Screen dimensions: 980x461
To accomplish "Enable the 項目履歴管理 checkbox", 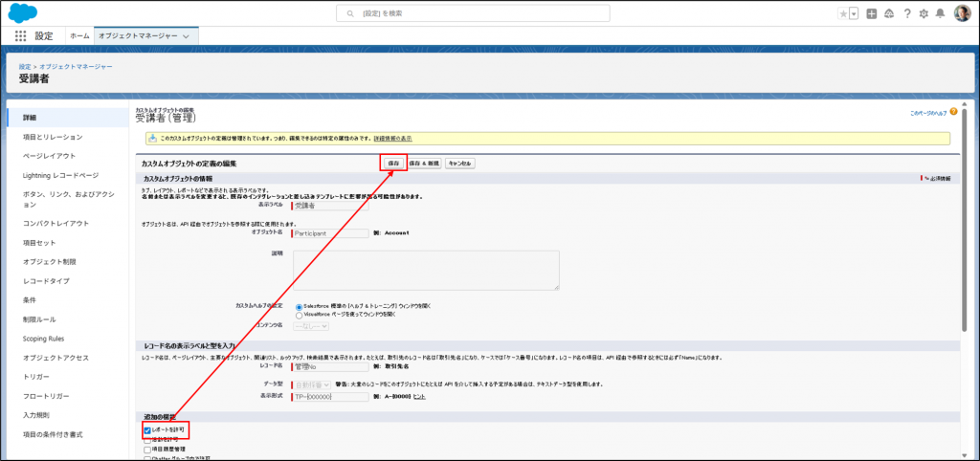I will click(x=147, y=449).
